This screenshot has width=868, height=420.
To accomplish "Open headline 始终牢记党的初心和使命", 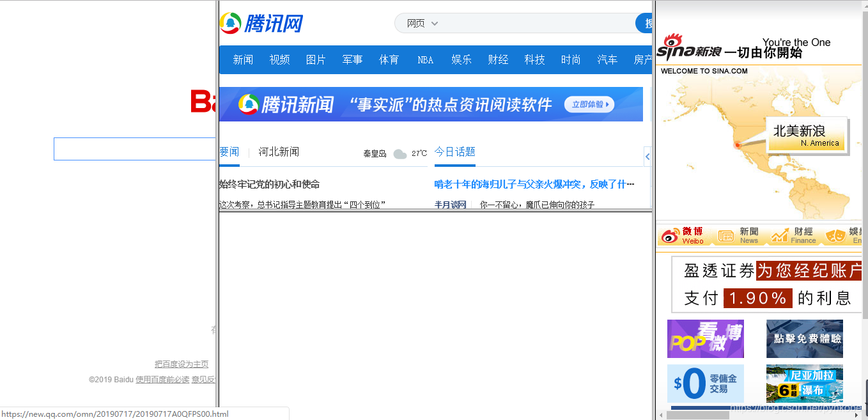I will [x=269, y=184].
